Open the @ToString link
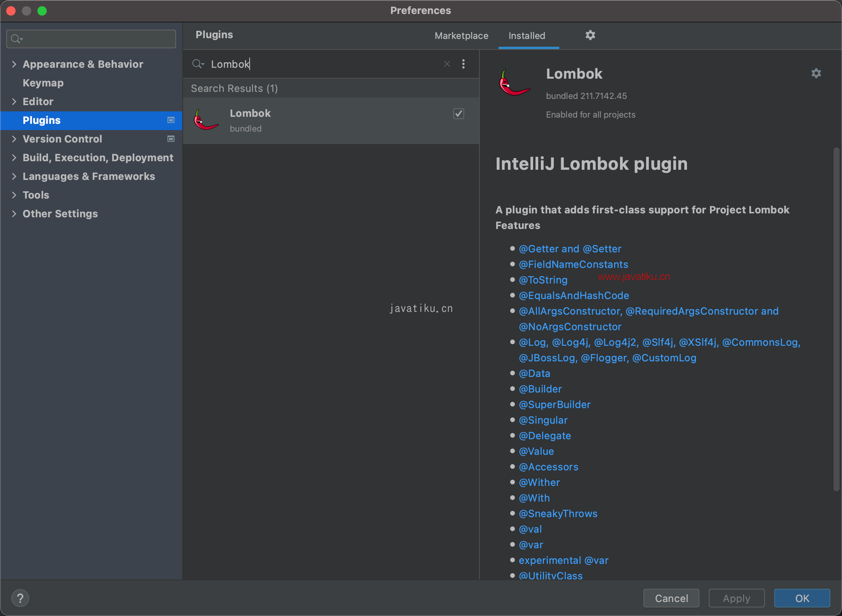 coord(543,280)
